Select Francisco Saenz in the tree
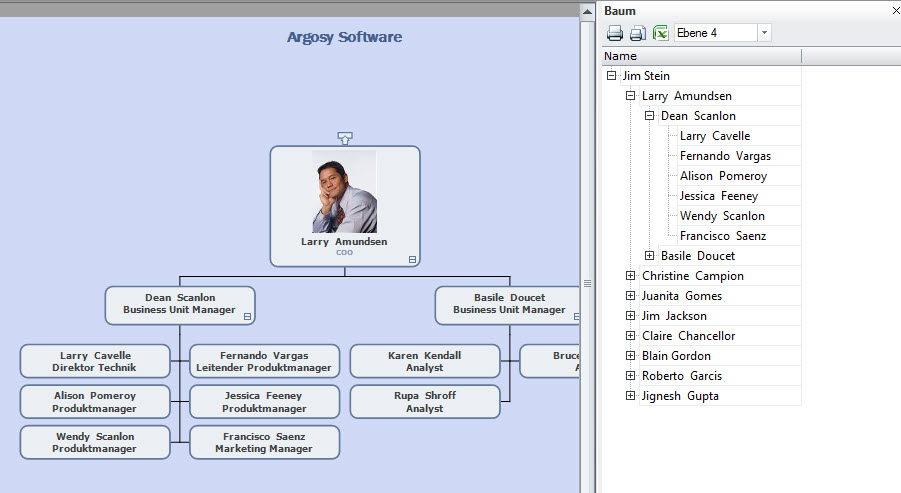The height and width of the screenshot is (493, 901). pos(723,236)
